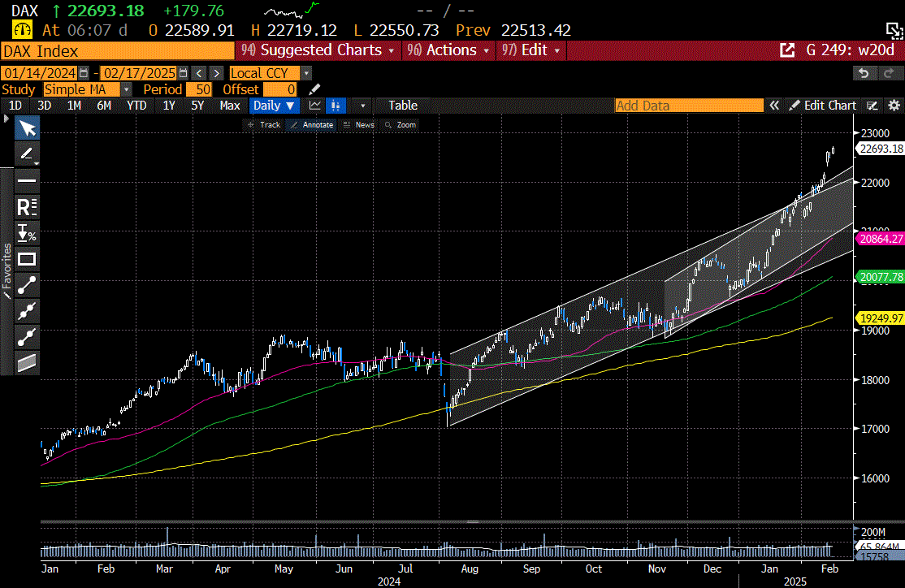Click the Prev close value 22513.42
The image size is (905, 588).
pyautogui.click(x=535, y=30)
